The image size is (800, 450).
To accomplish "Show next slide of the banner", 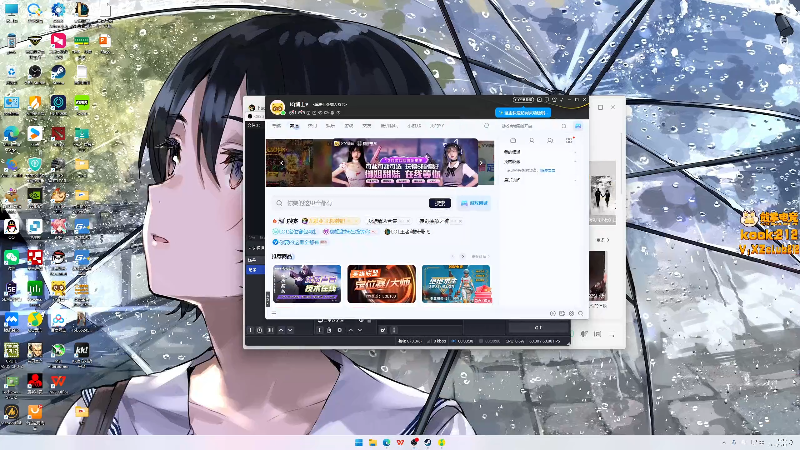I will 481,163.
